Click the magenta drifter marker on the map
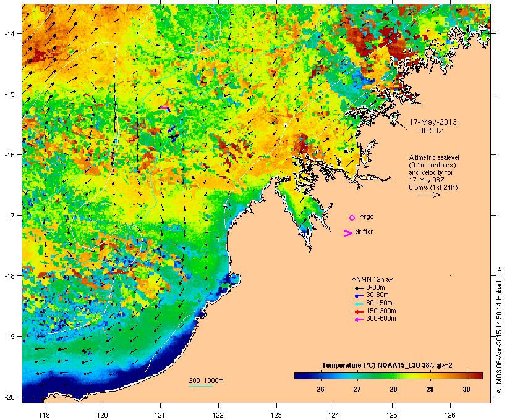 (x=165, y=109)
